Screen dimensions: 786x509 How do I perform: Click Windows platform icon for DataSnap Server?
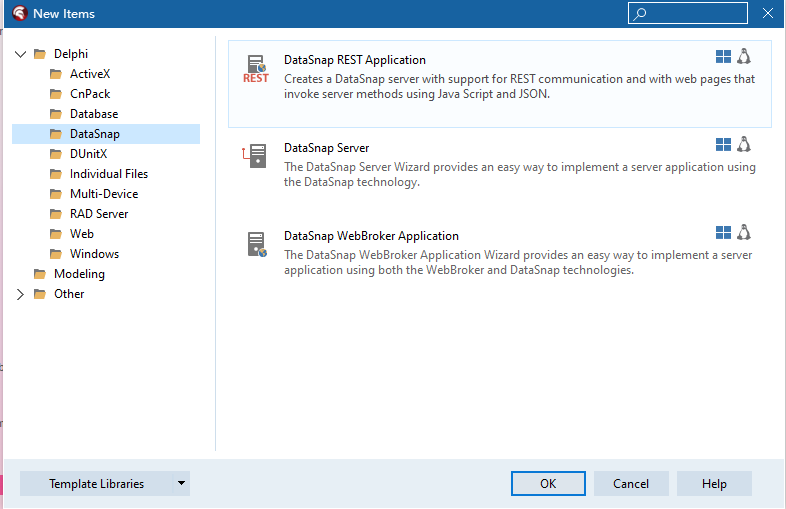coord(723,145)
